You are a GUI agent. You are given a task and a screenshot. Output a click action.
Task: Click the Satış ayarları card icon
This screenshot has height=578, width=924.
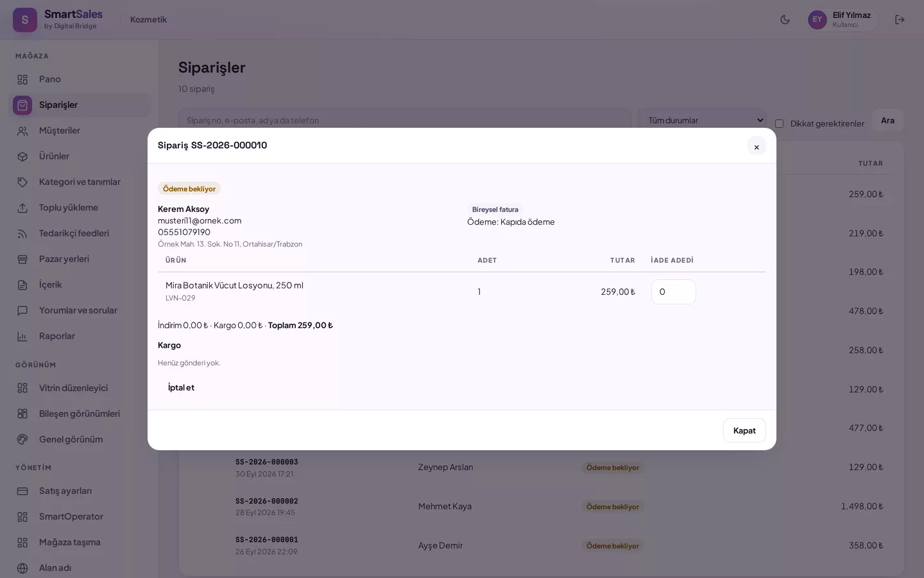tap(22, 491)
